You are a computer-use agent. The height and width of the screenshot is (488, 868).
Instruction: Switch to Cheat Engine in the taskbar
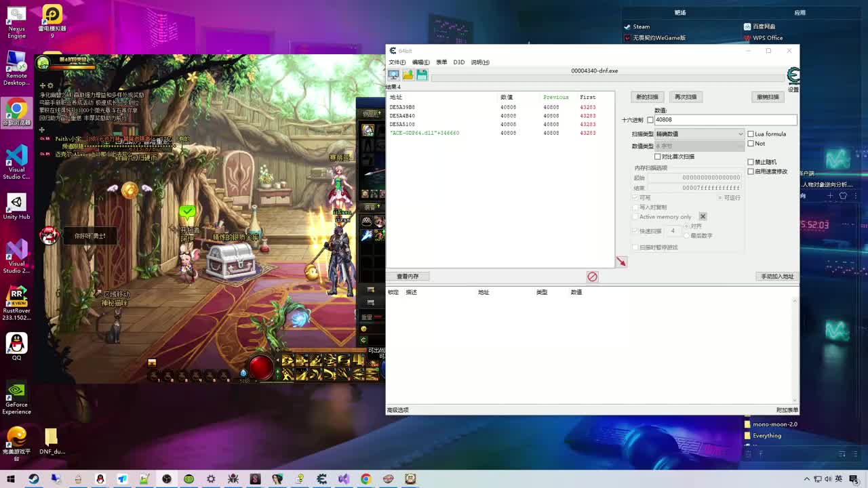pos(321,479)
